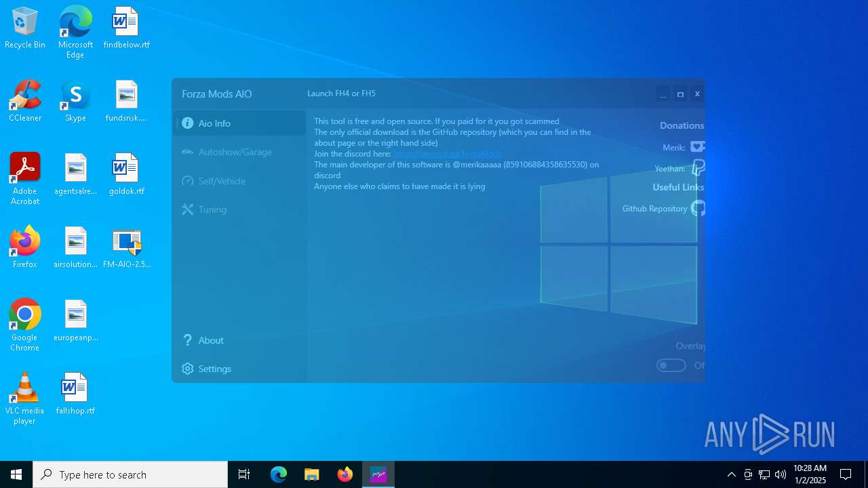The height and width of the screenshot is (488, 868).
Task: Open the Autoshow/Garage sidebar tab
Action: pyautogui.click(x=239, y=152)
